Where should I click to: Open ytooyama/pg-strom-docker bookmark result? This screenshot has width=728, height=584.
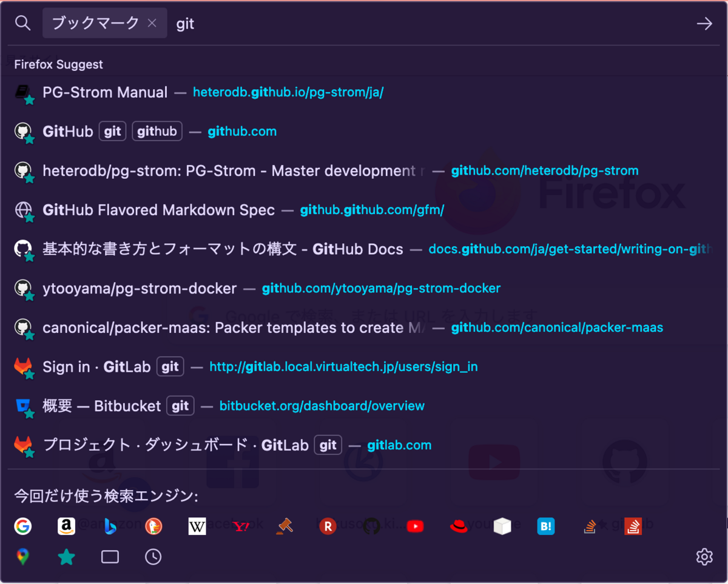[364, 288]
